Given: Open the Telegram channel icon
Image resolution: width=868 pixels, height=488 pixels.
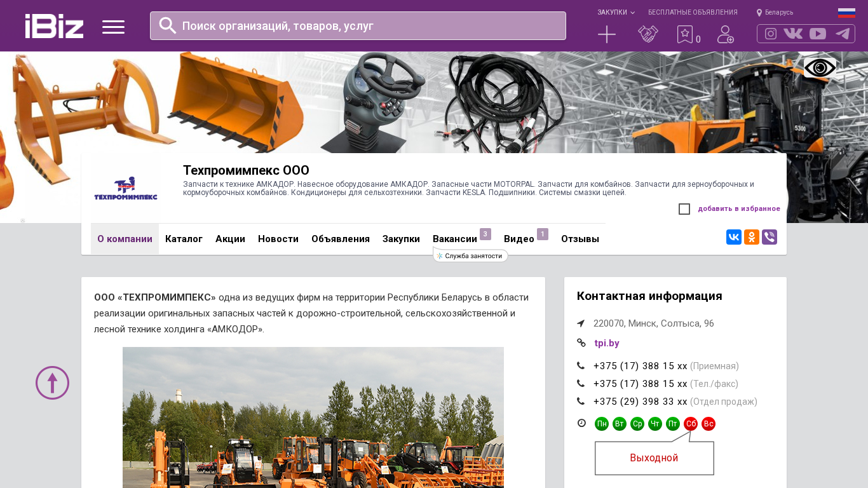Looking at the screenshot, I should (x=843, y=34).
